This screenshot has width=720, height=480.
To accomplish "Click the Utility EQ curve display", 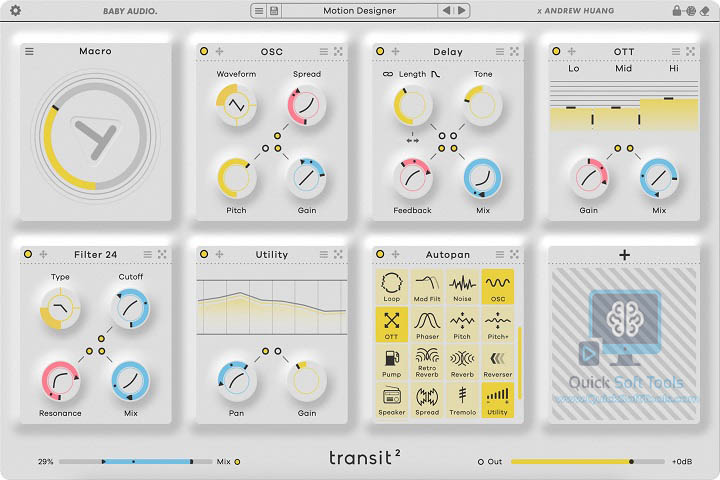I will point(271,306).
